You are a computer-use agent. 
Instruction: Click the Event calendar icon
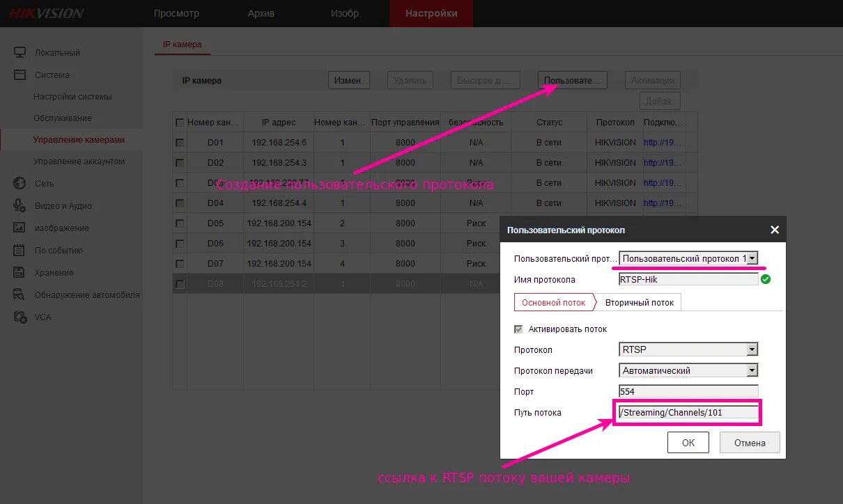(x=20, y=250)
